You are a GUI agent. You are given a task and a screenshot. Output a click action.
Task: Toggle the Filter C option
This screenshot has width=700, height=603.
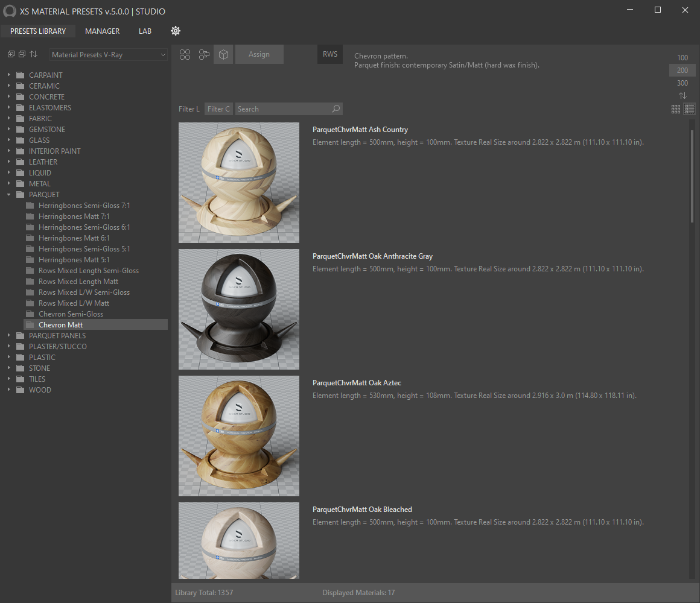click(x=218, y=109)
